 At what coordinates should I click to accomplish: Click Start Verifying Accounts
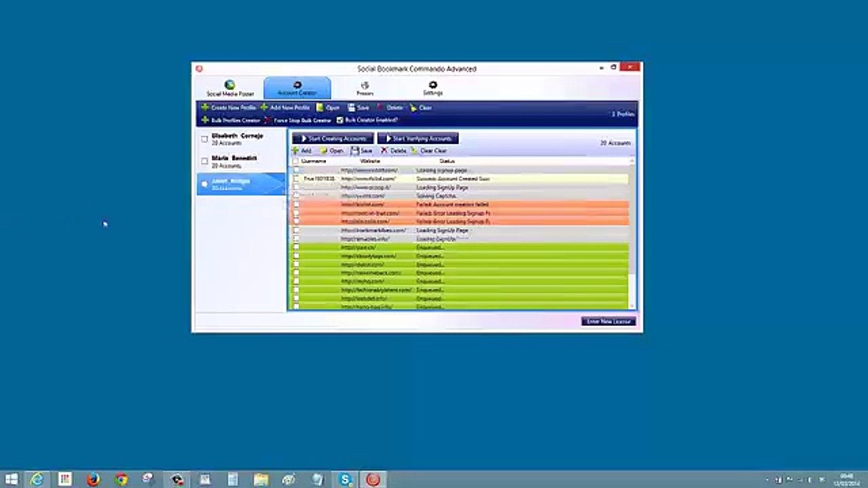(x=418, y=138)
